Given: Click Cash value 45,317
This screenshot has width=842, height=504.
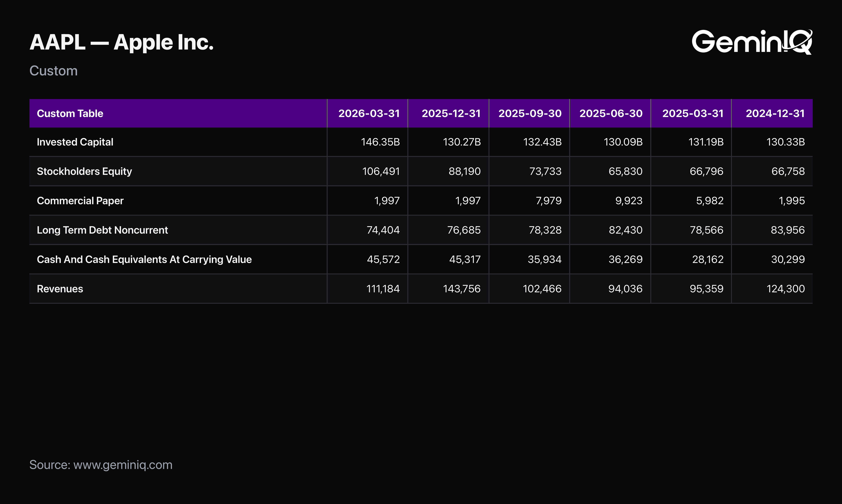Looking at the screenshot, I should click(x=465, y=259).
